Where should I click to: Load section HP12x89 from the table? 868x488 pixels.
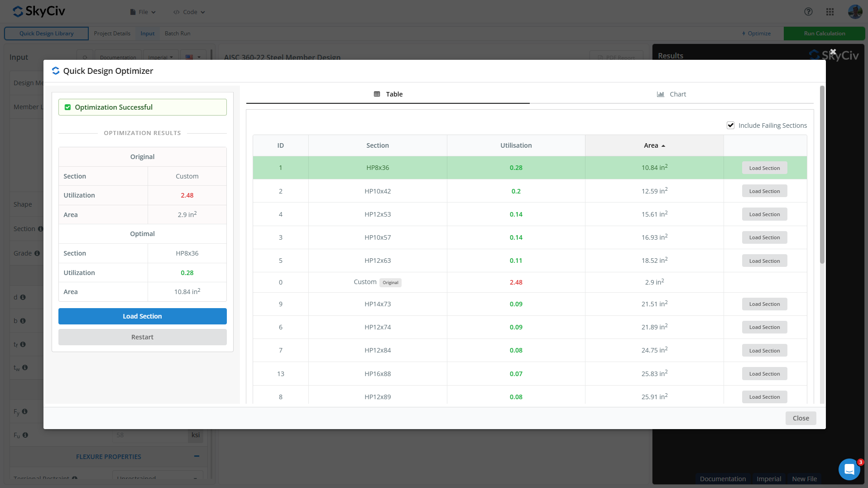pyautogui.click(x=764, y=397)
